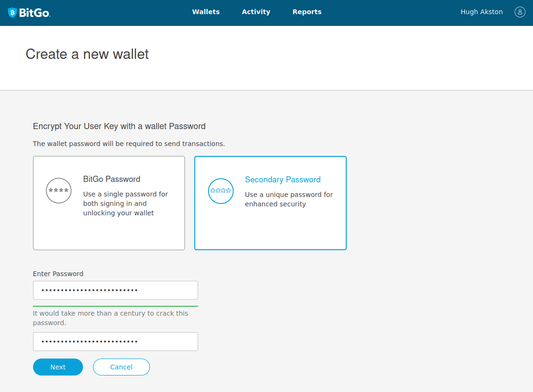Click 'wallet password will be required to send transactions' text
The width and height of the screenshot is (533, 392).
tap(129, 144)
